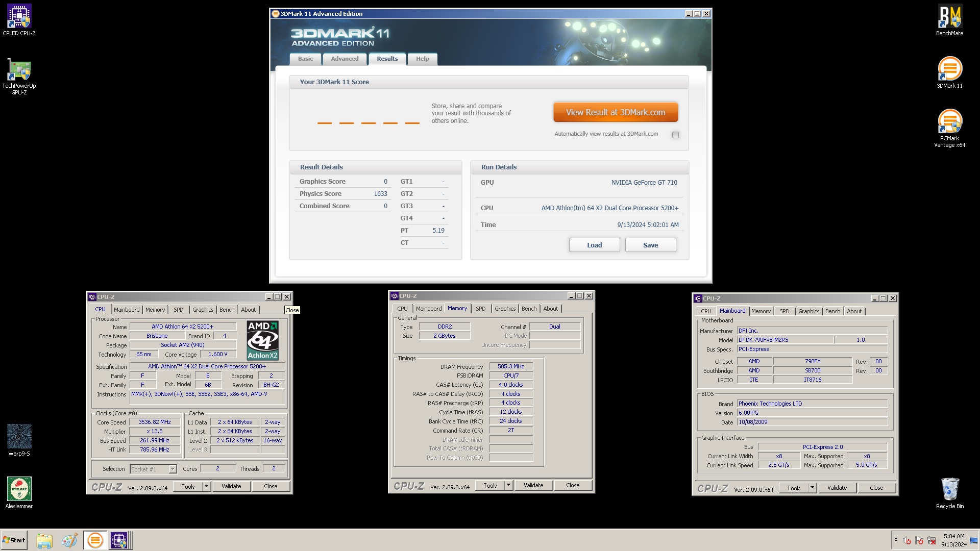Screen dimensions: 980x551
Task: Click the Load button in Run Details
Action: (594, 245)
